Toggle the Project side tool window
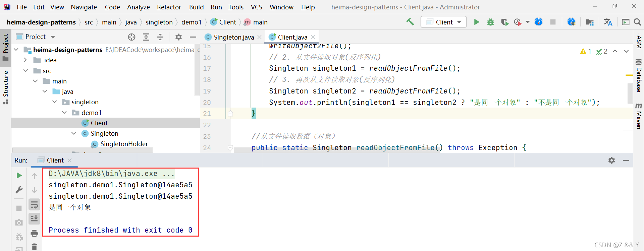644x251 pixels. click(6, 47)
